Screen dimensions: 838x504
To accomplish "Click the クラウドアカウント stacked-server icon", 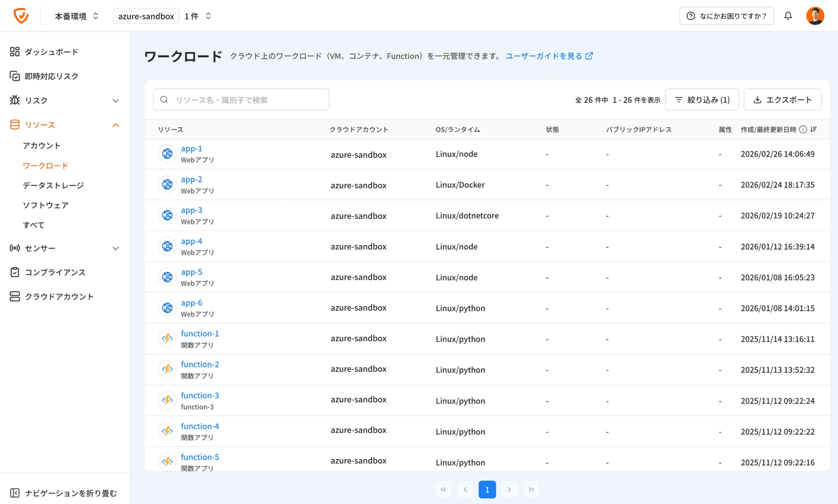I will click(15, 296).
